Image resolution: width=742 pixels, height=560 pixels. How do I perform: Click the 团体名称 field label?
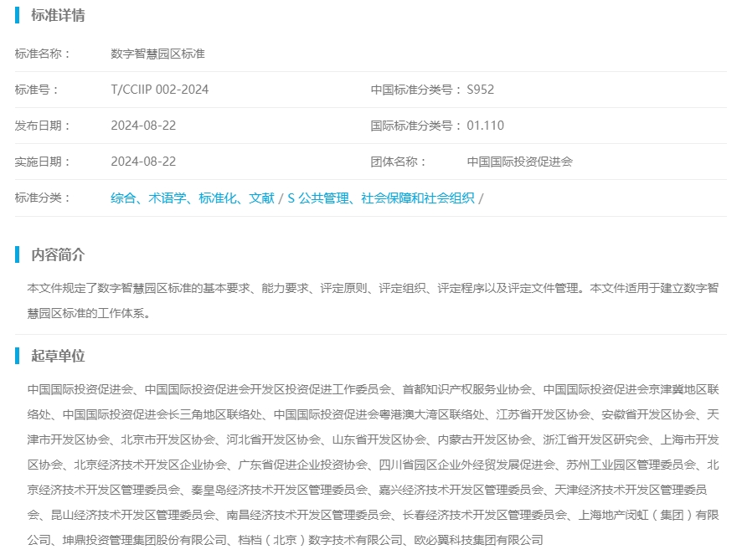(399, 162)
